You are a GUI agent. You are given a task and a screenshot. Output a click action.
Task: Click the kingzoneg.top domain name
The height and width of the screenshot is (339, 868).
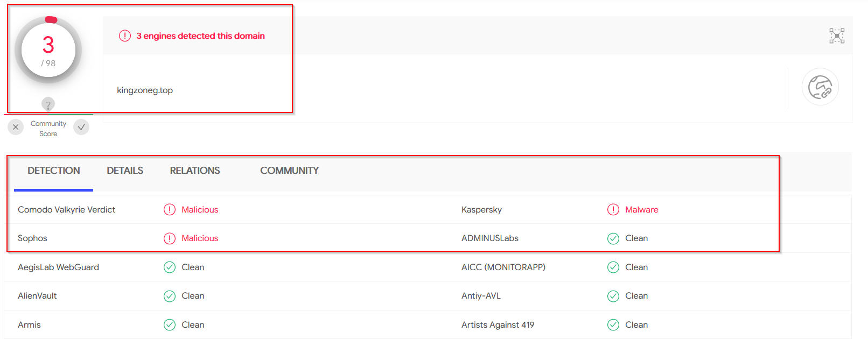point(145,90)
